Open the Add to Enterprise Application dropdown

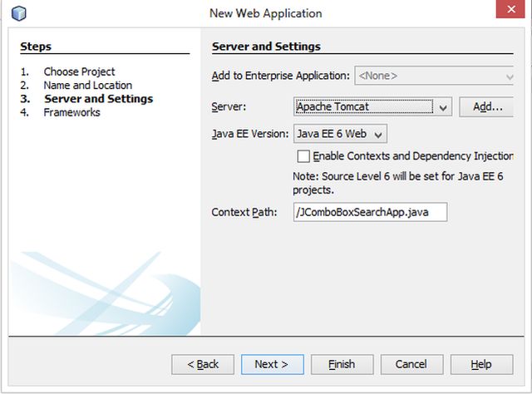(x=434, y=76)
